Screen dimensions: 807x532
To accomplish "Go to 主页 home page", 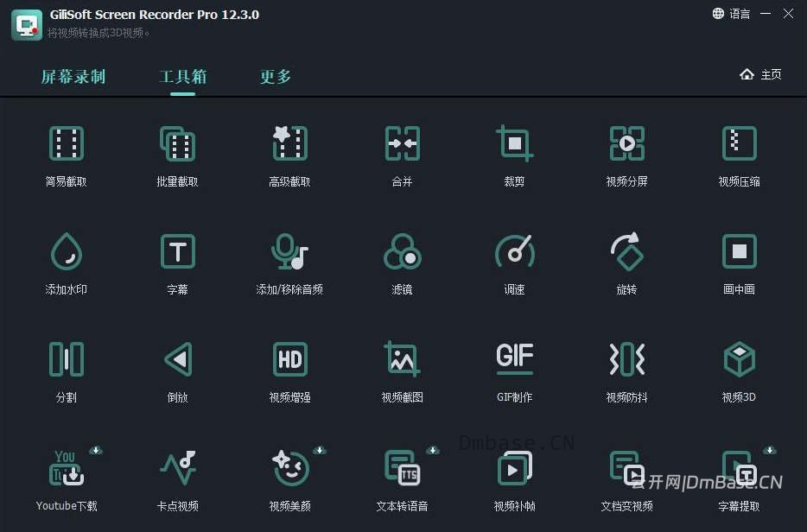I will click(760, 74).
